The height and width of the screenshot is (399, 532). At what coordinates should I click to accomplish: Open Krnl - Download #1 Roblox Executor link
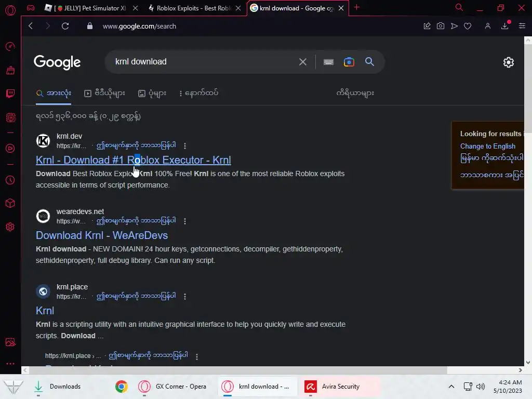click(134, 160)
